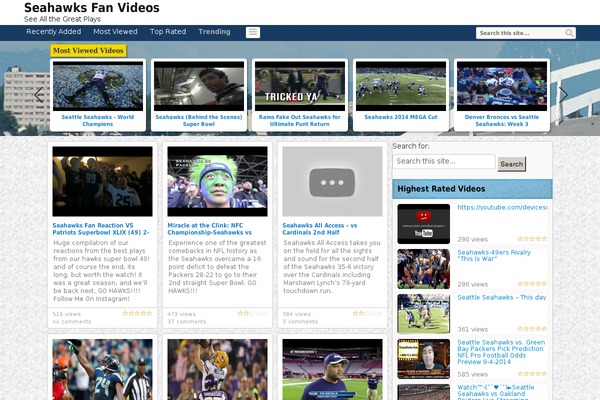Click "See All the Great Plays" tagline
This screenshot has width=600, height=400.
[62, 19]
